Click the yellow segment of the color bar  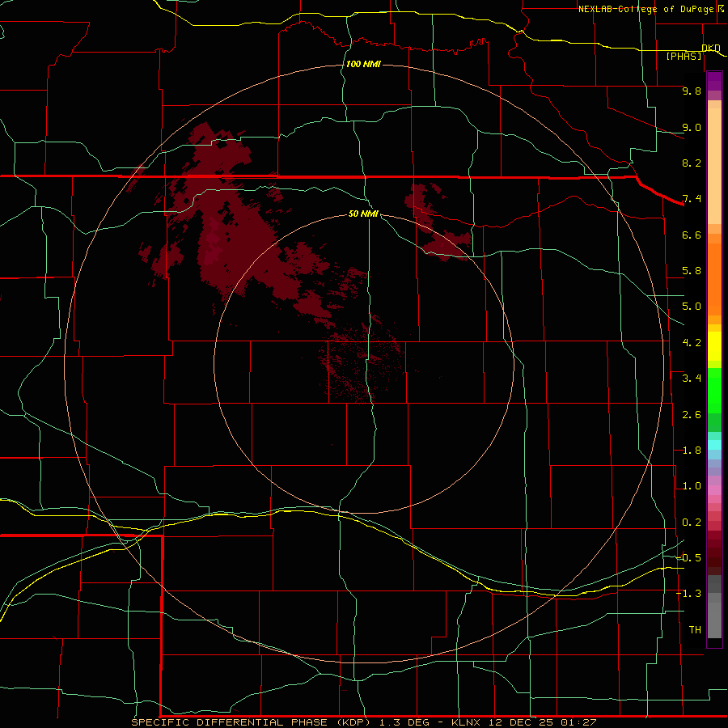714,346
